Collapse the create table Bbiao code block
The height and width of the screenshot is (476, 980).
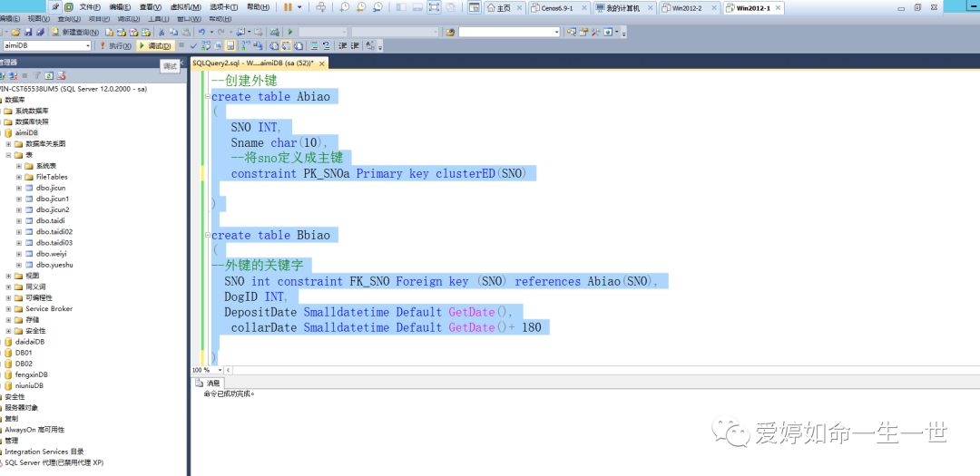[208, 235]
